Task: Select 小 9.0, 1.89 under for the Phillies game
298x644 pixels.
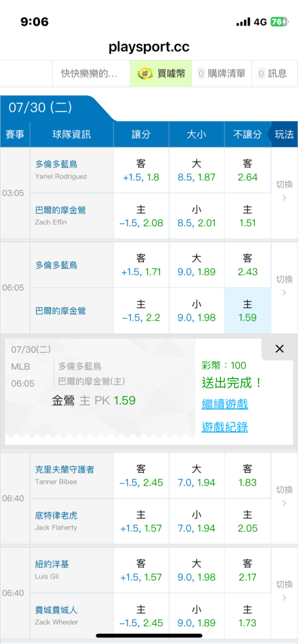Action: (197, 616)
